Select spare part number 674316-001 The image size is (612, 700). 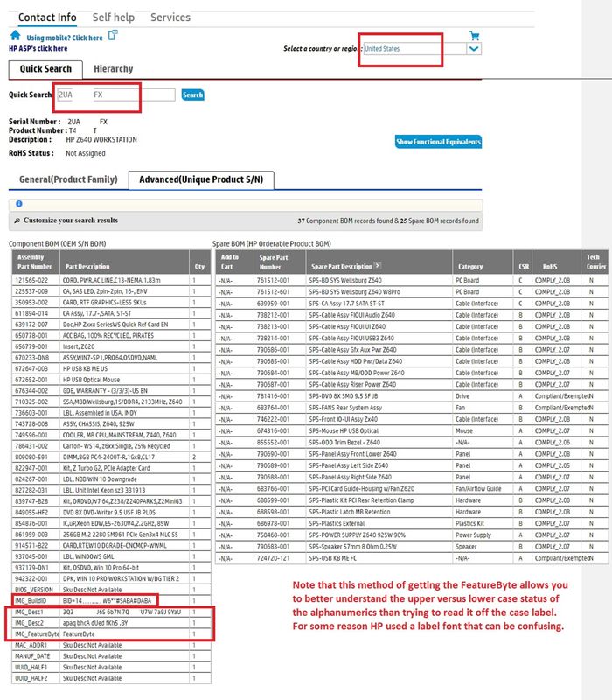(x=274, y=431)
